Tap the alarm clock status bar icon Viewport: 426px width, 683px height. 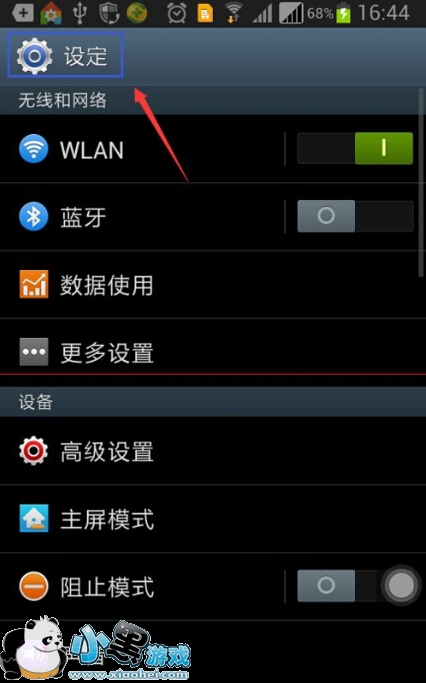(x=176, y=13)
